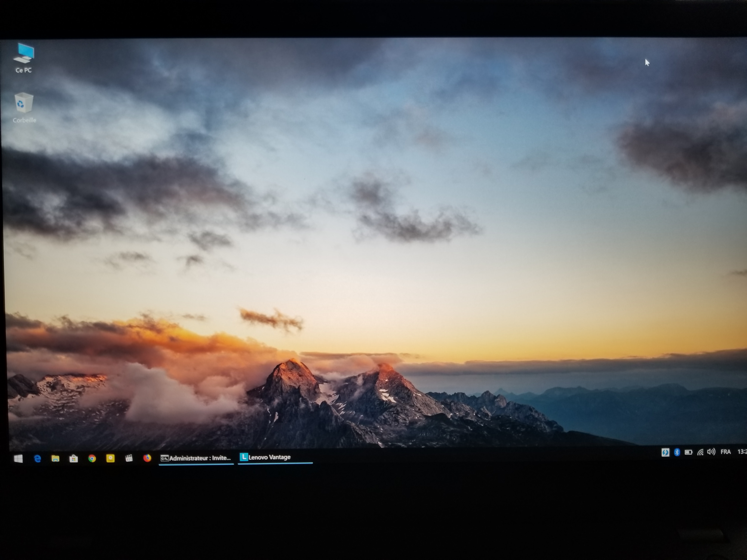Open Media Player Classic clapperboard icon
The width and height of the screenshot is (747, 560).
(x=129, y=458)
